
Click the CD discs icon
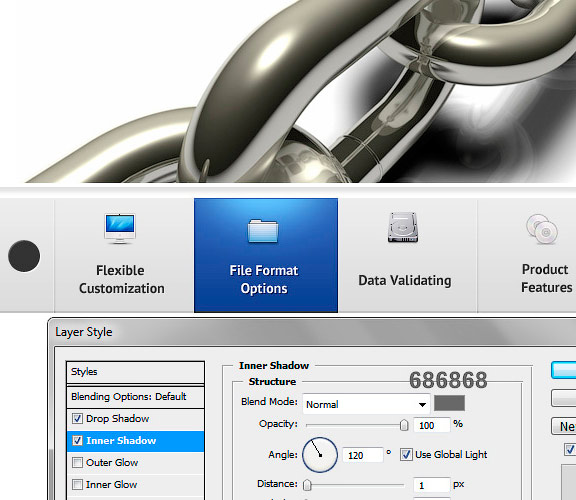pos(542,230)
